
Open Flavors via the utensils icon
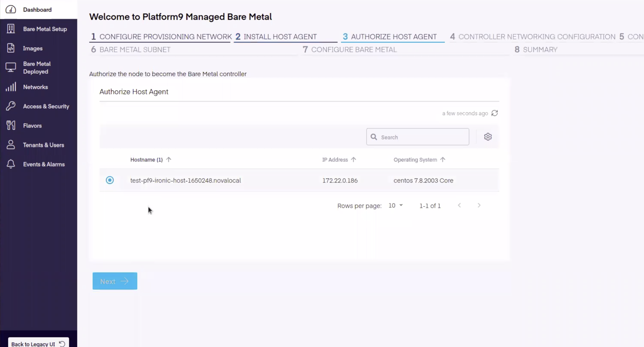(11, 125)
